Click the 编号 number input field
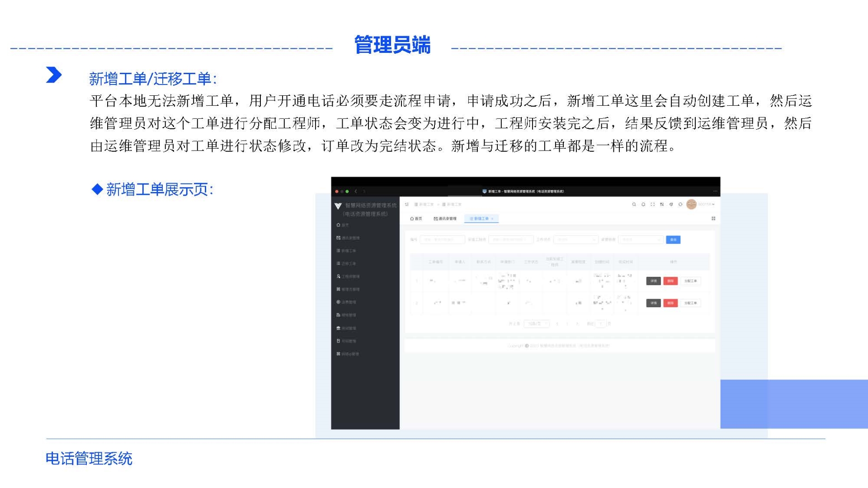The image size is (868, 488). (x=442, y=239)
